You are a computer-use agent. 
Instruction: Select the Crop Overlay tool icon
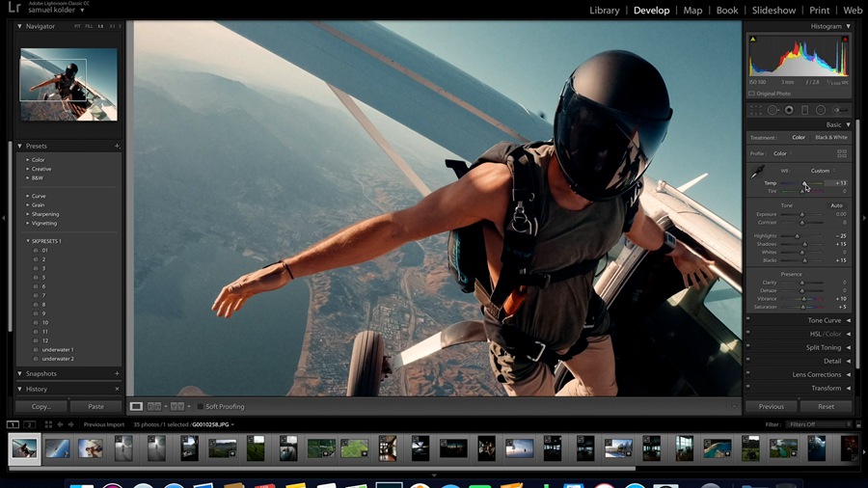coord(755,110)
